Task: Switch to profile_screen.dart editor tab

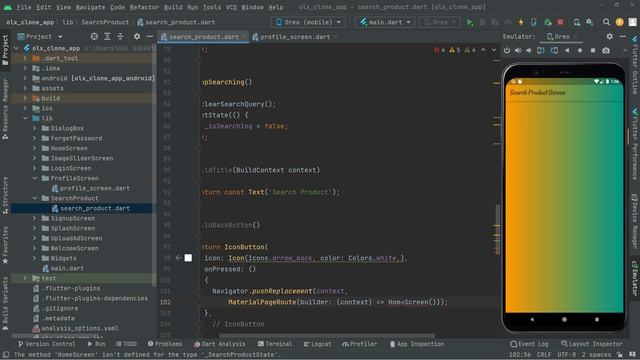Action: point(294,37)
